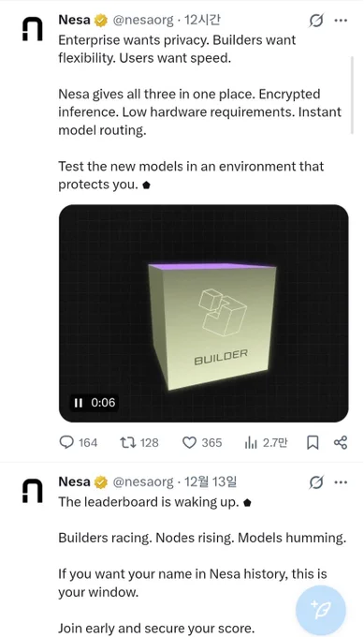Expand three-dot menu on second tweet
Screen dimensions: 364x637
[x=341, y=482]
